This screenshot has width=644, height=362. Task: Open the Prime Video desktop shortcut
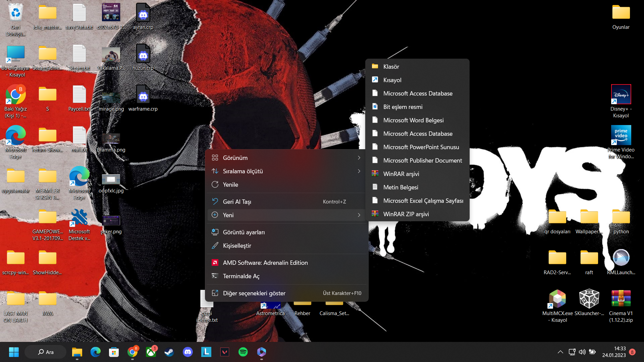pyautogui.click(x=621, y=135)
